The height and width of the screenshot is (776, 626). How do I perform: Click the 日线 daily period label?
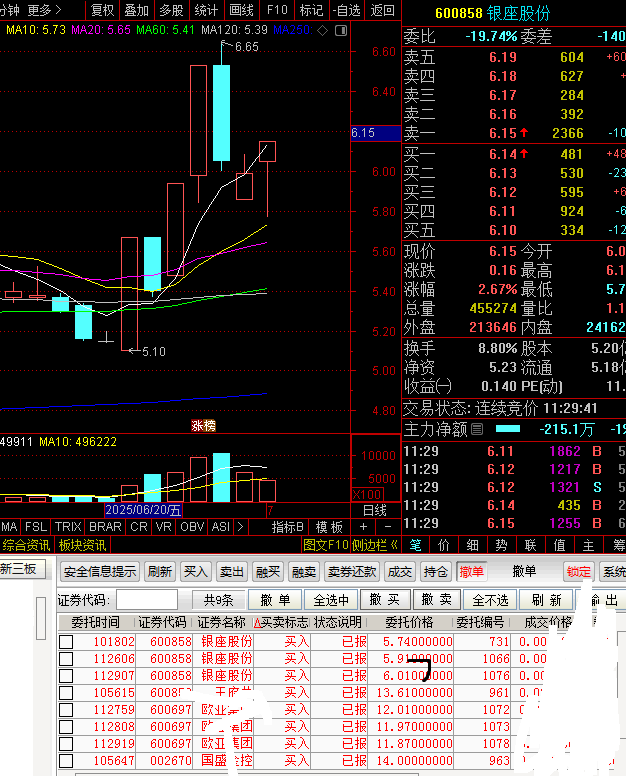(x=375, y=510)
